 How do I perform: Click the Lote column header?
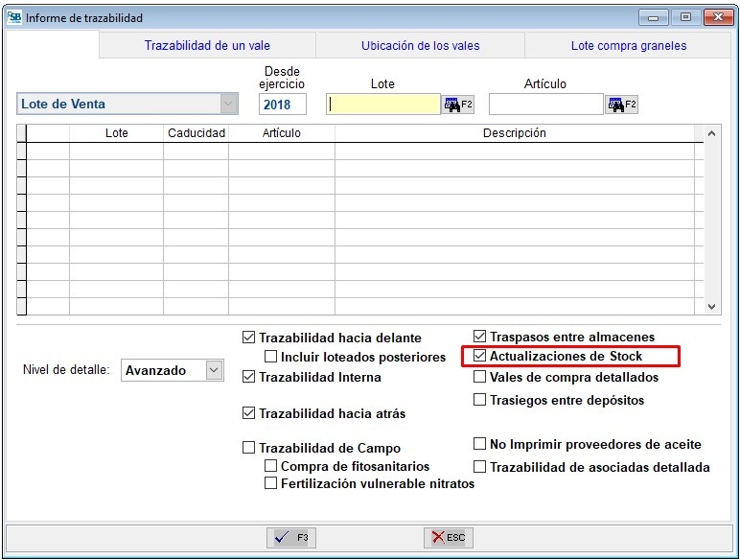[117, 133]
